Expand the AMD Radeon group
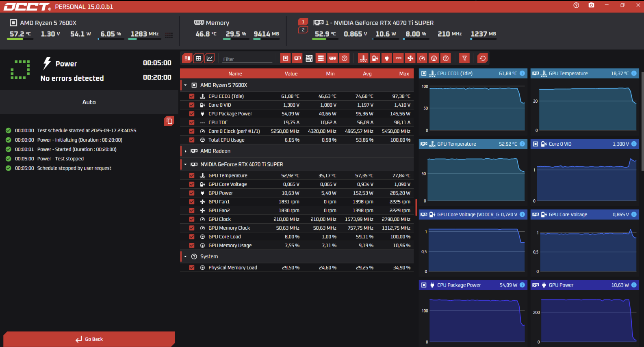 click(x=185, y=151)
